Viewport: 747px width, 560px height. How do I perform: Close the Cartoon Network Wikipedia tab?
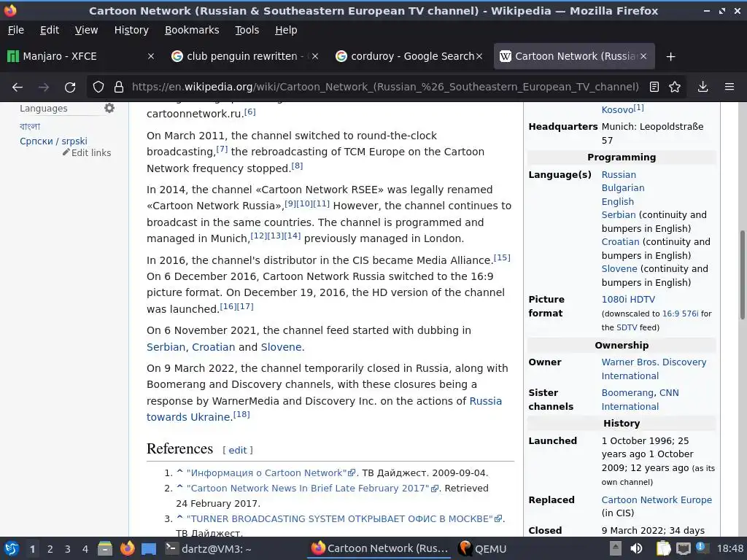tap(643, 56)
